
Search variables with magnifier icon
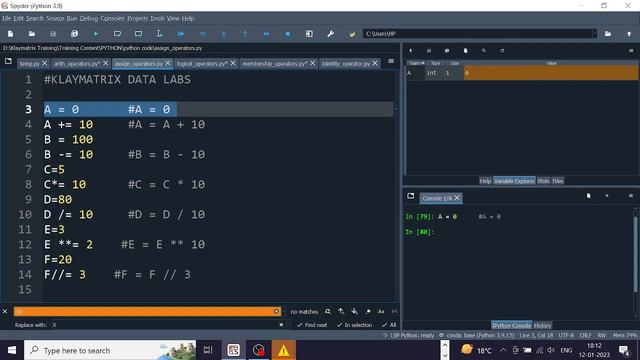[484, 51]
